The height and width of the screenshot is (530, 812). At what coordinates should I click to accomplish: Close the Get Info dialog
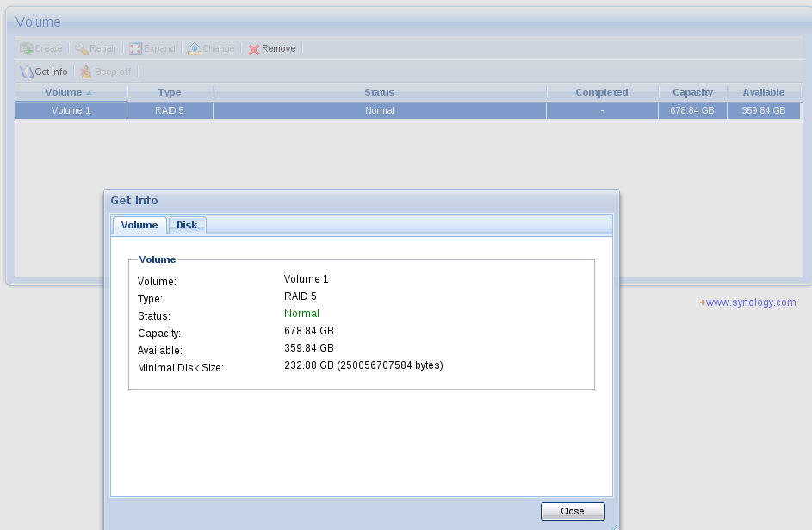point(573,511)
